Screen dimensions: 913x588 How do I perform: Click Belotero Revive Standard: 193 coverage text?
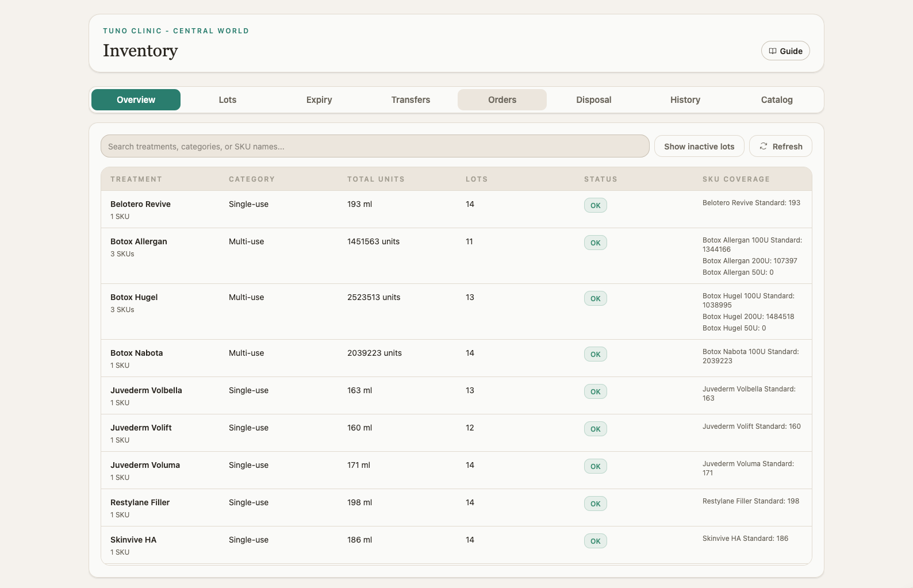[x=751, y=203]
